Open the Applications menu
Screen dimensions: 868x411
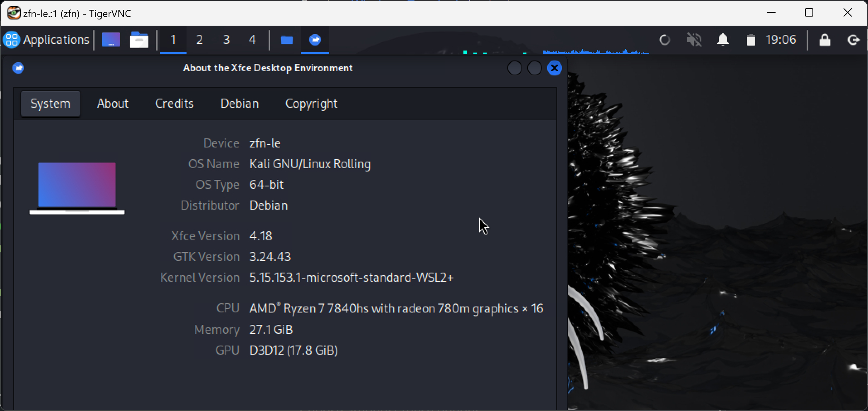[x=46, y=40]
